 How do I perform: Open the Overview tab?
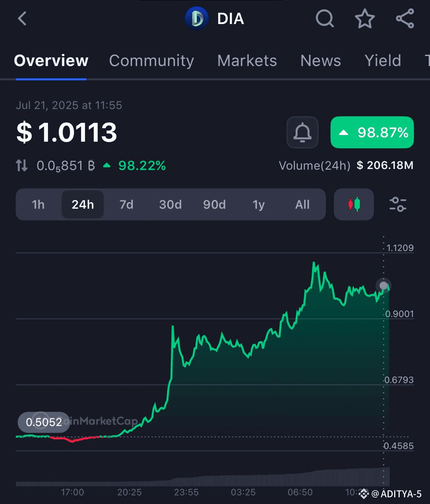coord(51,61)
